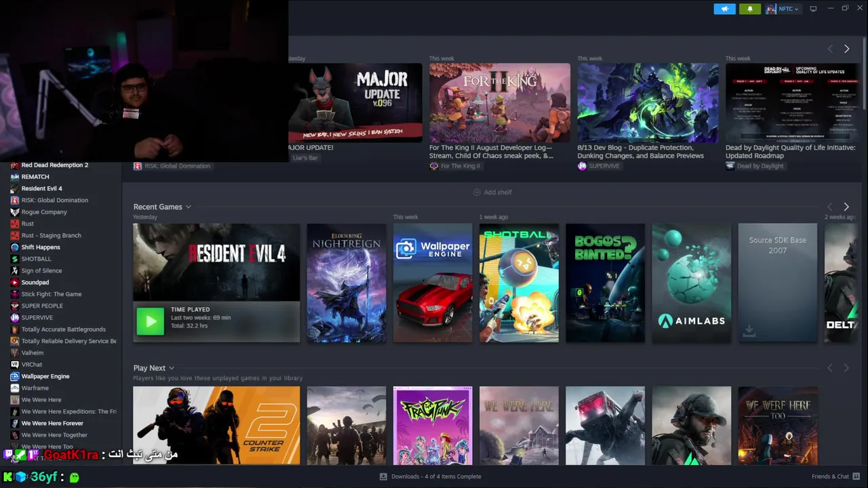Open Elden Ring Nightreign game card
Image resolution: width=868 pixels, height=488 pixels.
point(346,283)
